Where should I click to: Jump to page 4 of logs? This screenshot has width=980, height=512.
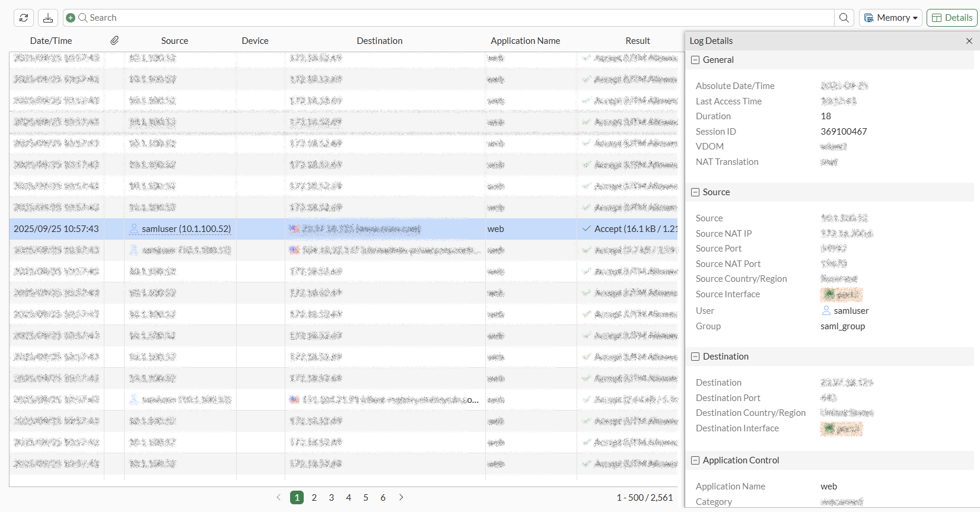349,497
